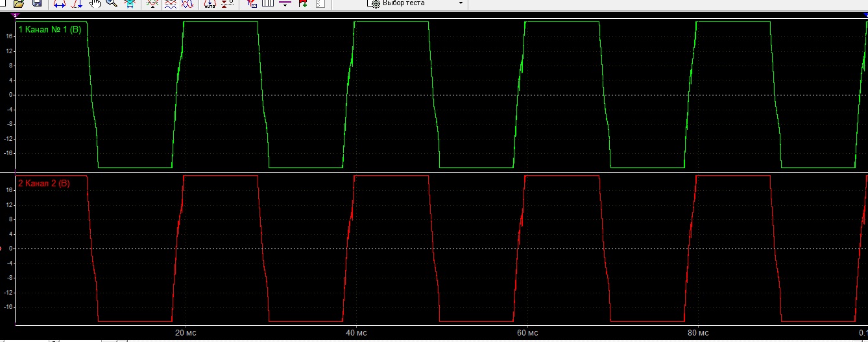Open the Выбор теста dropdown
The image size is (868, 342).
tap(416, 3)
